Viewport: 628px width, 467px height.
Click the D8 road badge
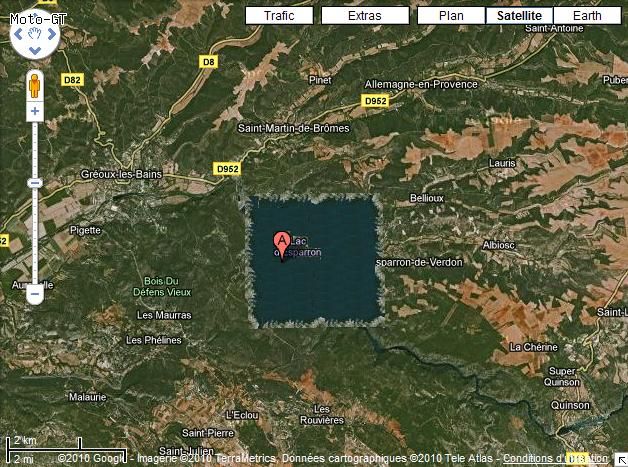tap(209, 62)
